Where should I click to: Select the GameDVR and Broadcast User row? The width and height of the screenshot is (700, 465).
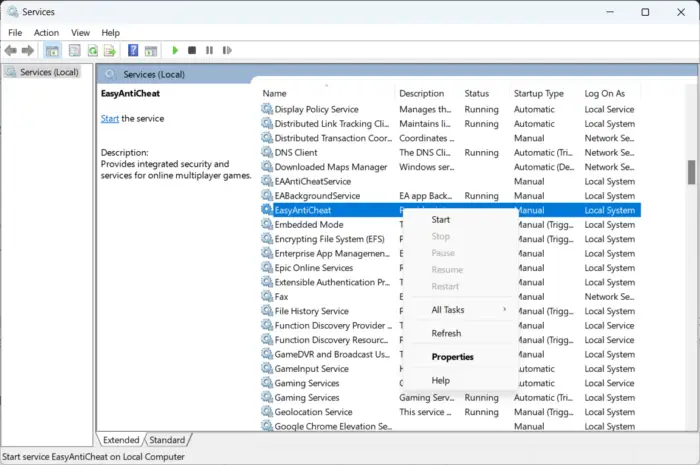click(x=450, y=354)
